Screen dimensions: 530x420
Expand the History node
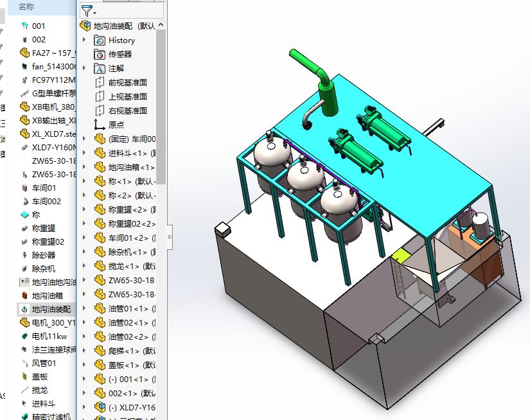(x=84, y=40)
